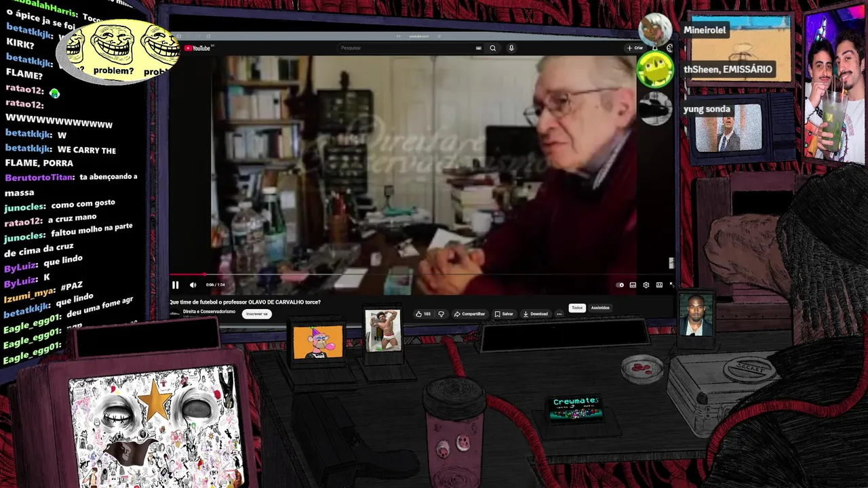Click the '#PAZ' chat message
868x488 pixels.
[x=71, y=287]
